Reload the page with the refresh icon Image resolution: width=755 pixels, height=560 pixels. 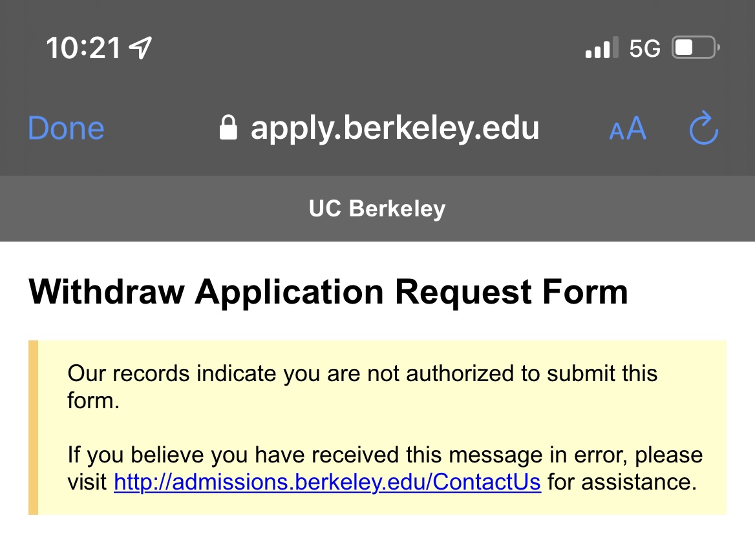pos(703,128)
